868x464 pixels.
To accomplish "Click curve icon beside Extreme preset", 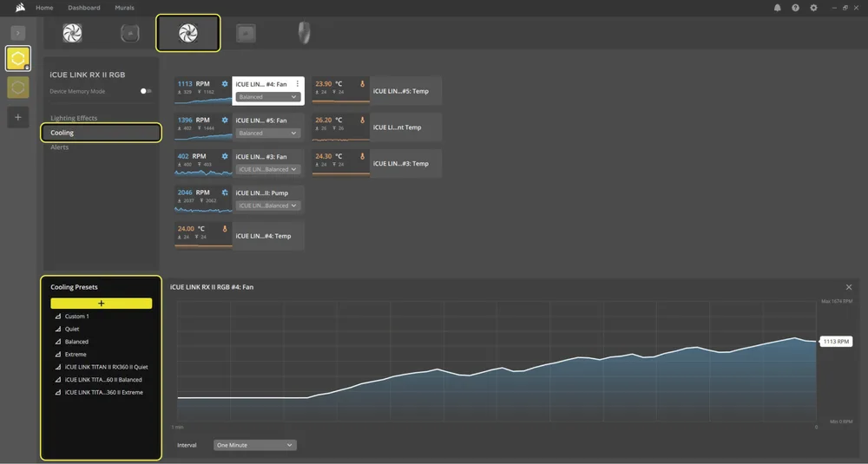I will click(x=57, y=355).
